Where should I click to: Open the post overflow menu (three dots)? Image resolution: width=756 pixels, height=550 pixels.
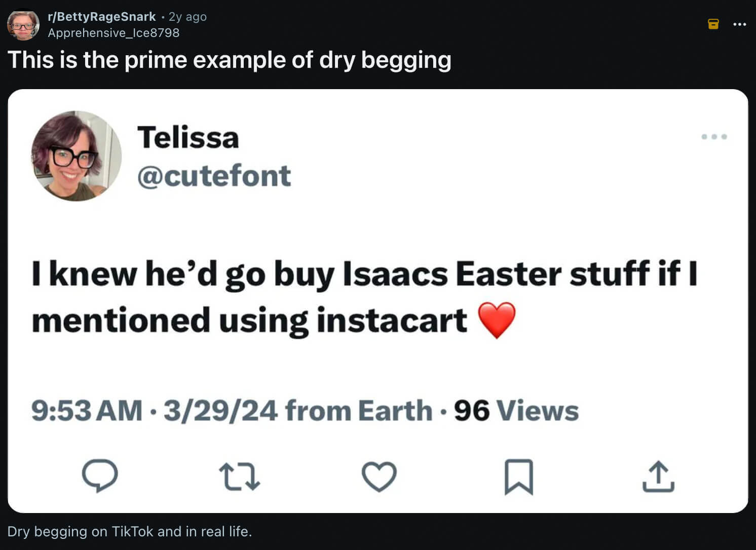tap(739, 24)
